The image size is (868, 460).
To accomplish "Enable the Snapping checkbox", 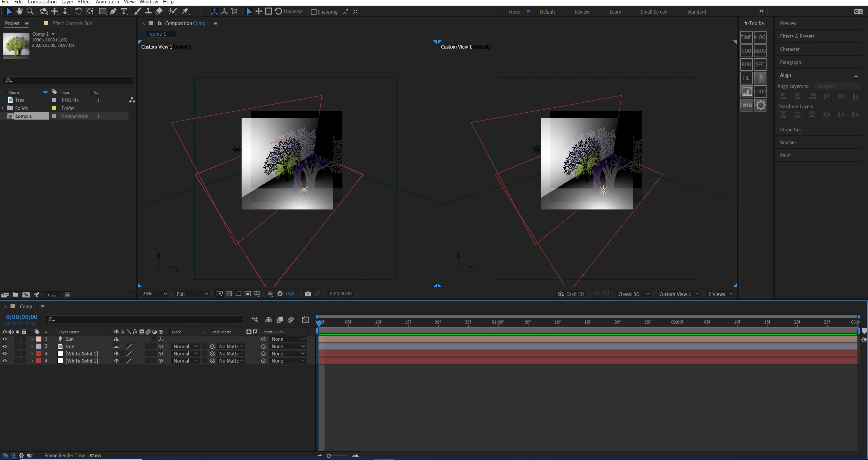I will click(x=314, y=12).
